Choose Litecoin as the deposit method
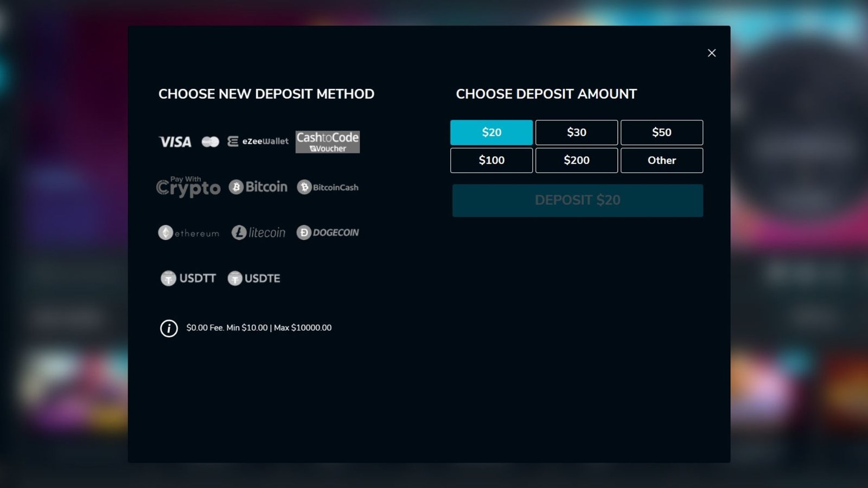Screen dimensions: 868x488 click(258, 233)
